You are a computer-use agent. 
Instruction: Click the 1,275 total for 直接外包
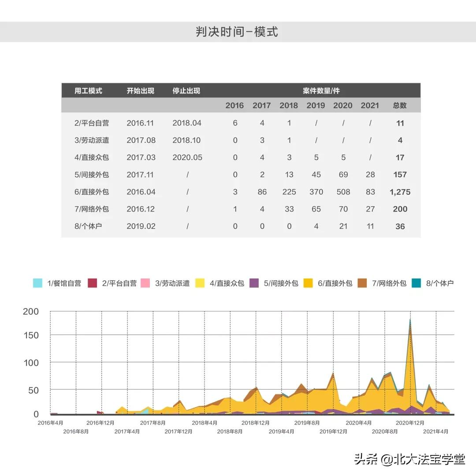400,192
